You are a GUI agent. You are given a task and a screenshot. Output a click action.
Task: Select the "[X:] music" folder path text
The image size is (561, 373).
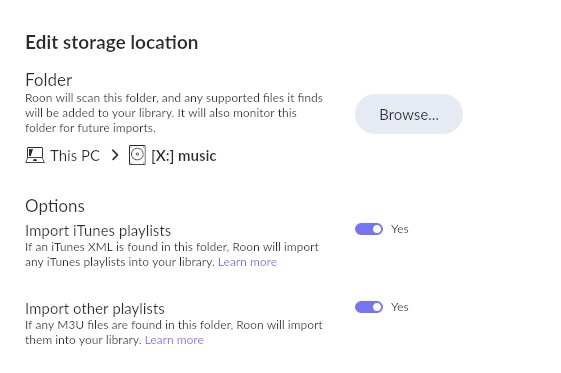click(x=184, y=156)
